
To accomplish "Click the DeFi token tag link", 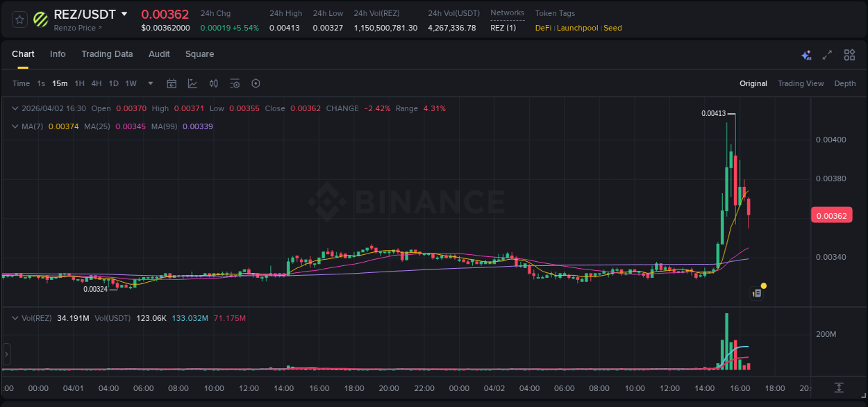I will point(542,28).
